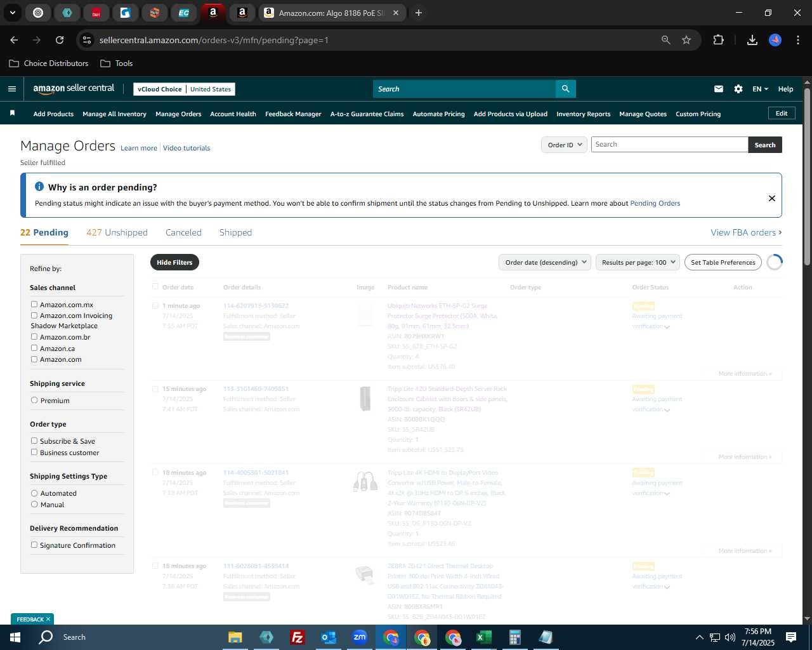Open the browser Extensions puzzle icon

(719, 40)
